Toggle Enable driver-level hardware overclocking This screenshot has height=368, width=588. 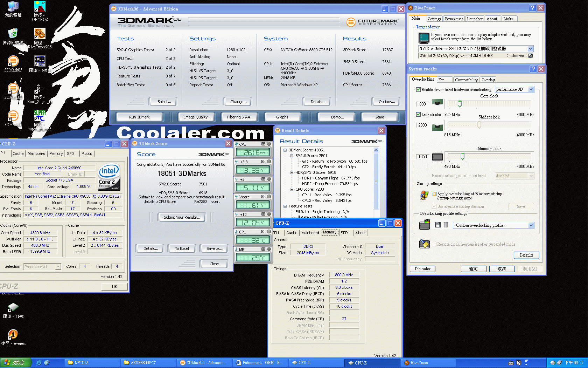click(x=418, y=90)
